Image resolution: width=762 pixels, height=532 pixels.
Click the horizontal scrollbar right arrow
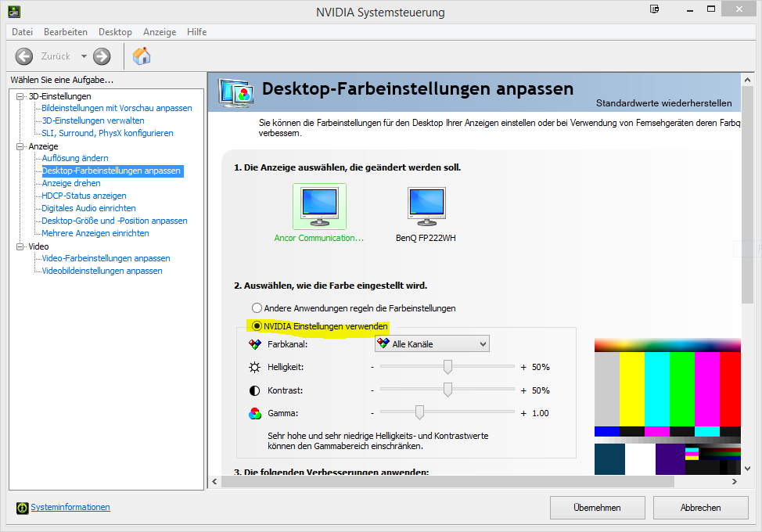point(735,481)
